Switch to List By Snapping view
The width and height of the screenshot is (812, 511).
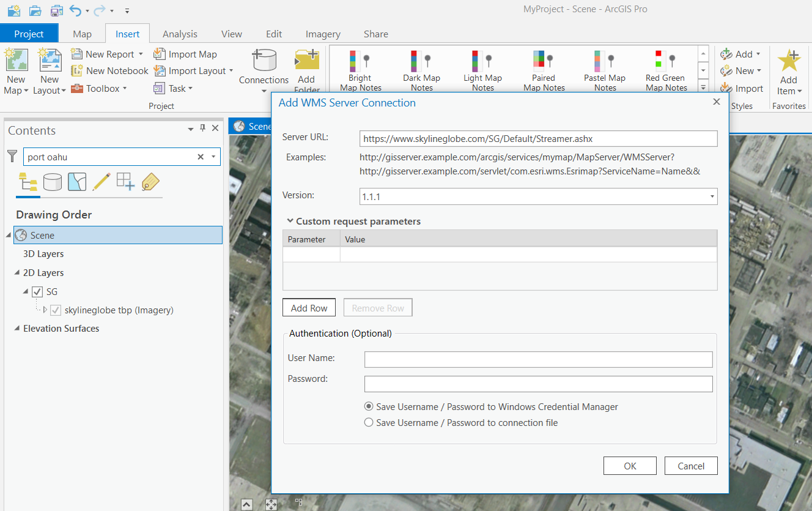[125, 182]
